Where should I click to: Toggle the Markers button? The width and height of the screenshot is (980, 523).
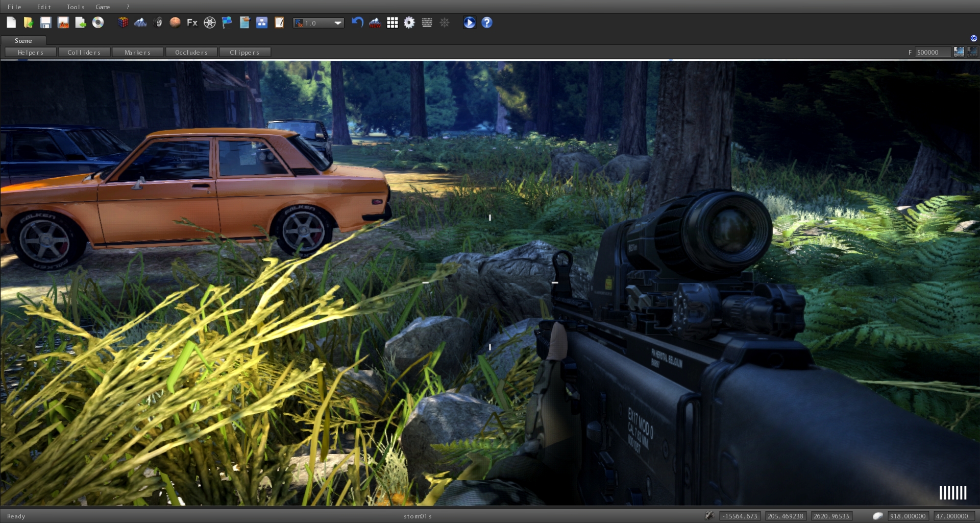[138, 52]
